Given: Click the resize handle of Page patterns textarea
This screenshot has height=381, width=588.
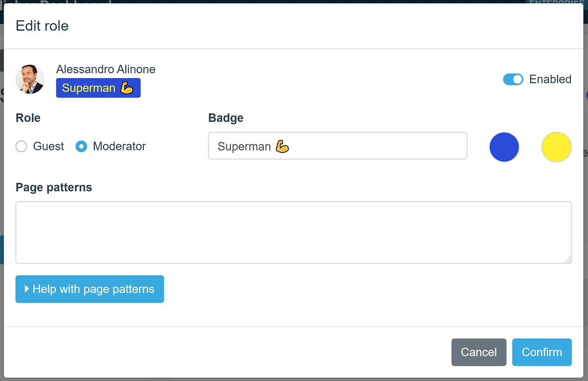Looking at the screenshot, I should 568,260.
